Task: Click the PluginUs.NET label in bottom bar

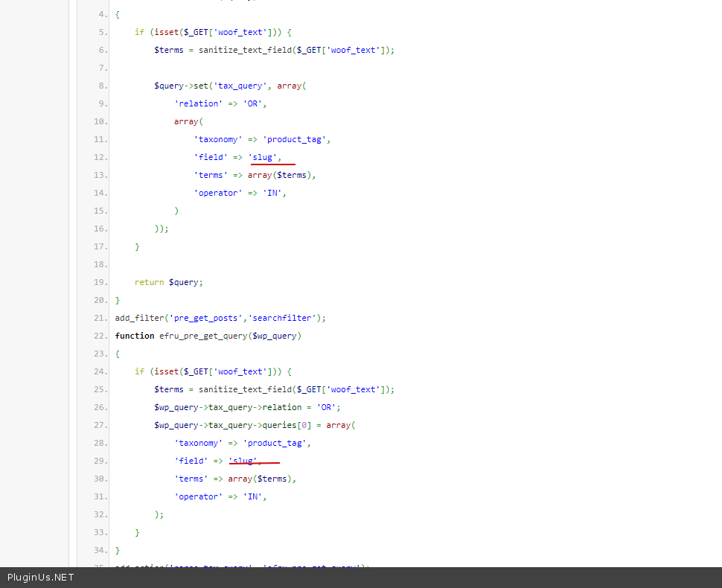Action: coord(41,577)
